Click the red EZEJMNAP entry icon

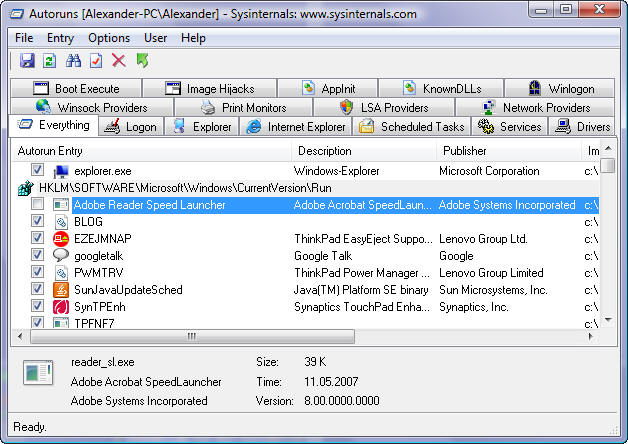point(61,239)
